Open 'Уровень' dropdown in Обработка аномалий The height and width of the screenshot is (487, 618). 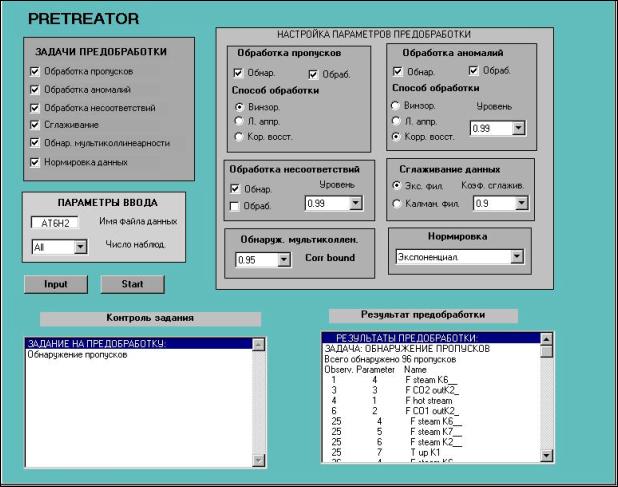(519, 128)
